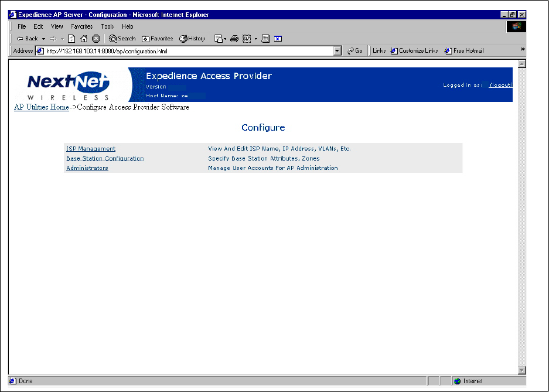Image resolution: width=549 pixels, height=392 pixels.
Task: Click the Discuss toolbar icon
Action: (265, 39)
